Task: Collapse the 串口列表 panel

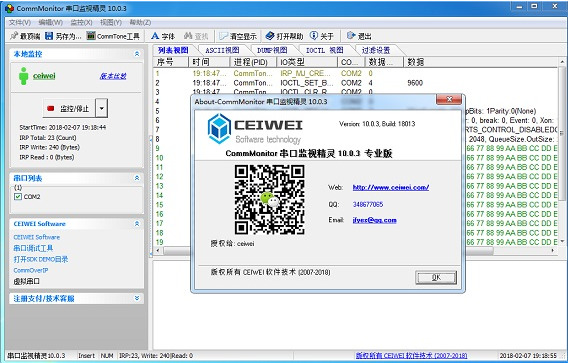Action: pyautogui.click(x=137, y=178)
